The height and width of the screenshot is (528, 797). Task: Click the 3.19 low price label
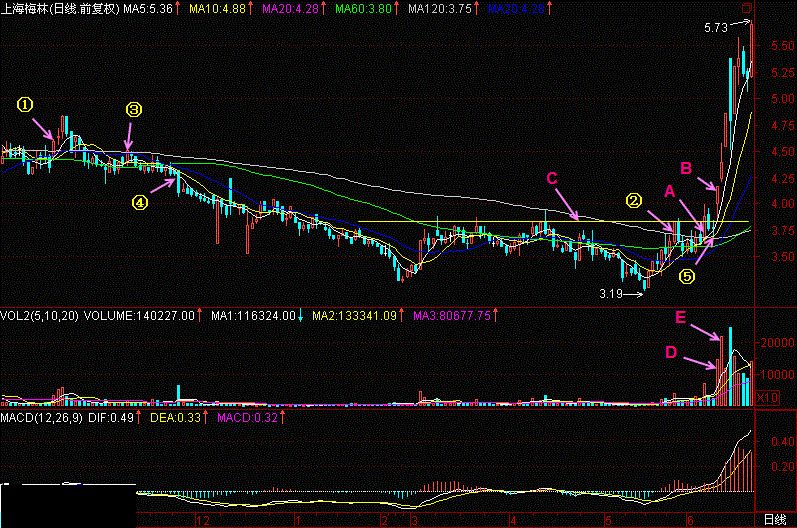tap(610, 294)
